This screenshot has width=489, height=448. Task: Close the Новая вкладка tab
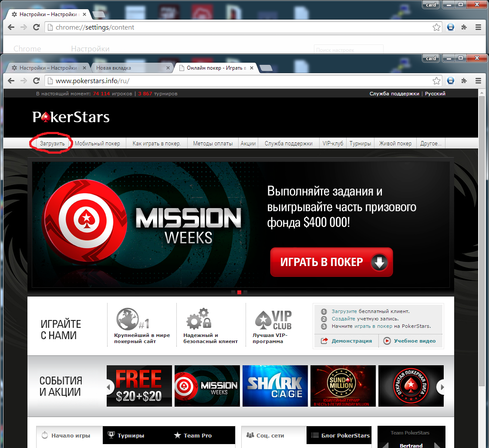[169, 68]
